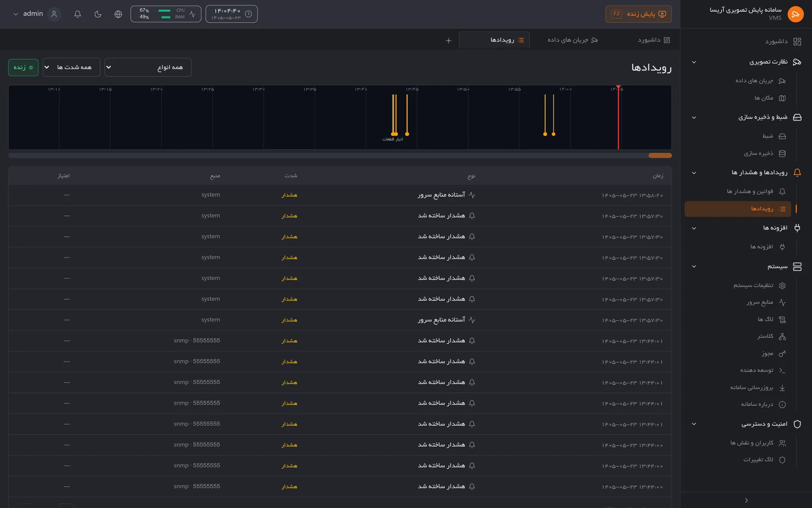Open منابع سرور server resources item
The image size is (812, 508).
766,303
